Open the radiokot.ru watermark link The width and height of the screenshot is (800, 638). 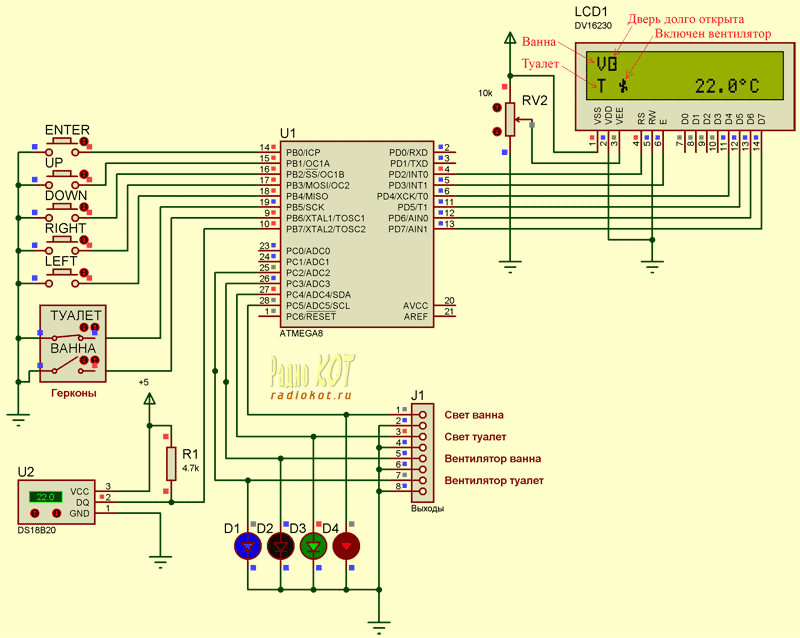point(311,394)
